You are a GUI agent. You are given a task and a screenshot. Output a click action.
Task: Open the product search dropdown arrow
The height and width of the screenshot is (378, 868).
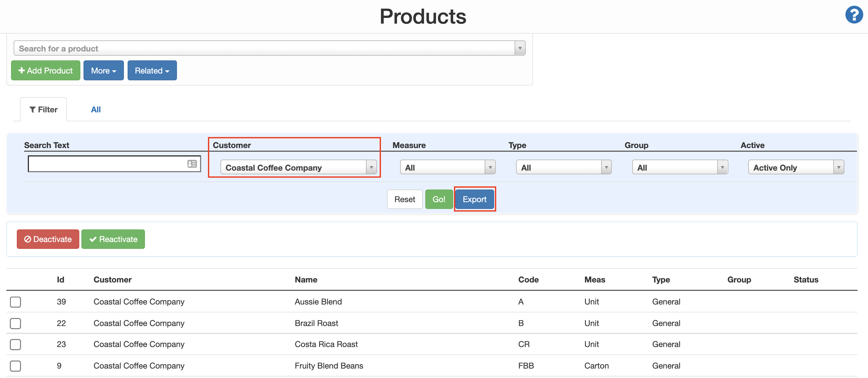click(519, 48)
